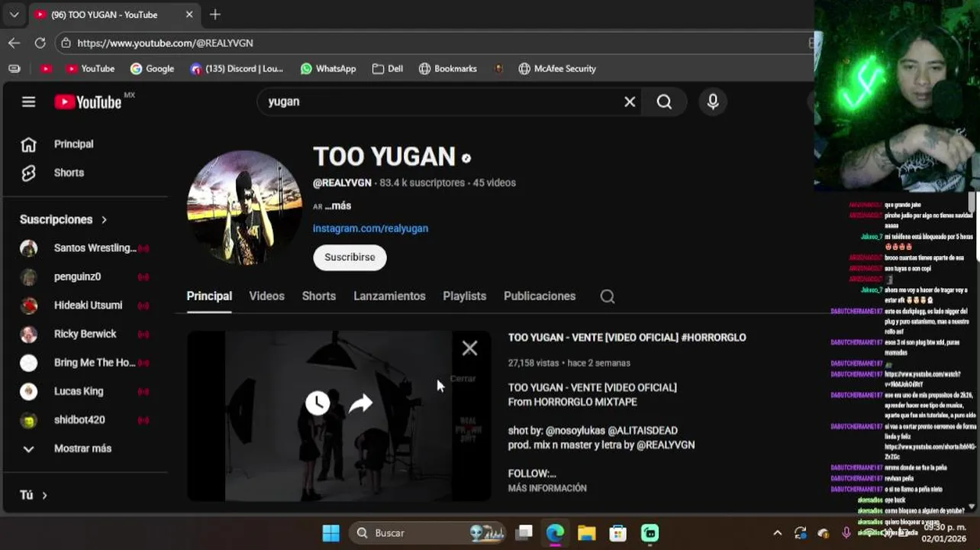View site information icon in address bar
The image size is (980, 550).
click(x=66, y=43)
